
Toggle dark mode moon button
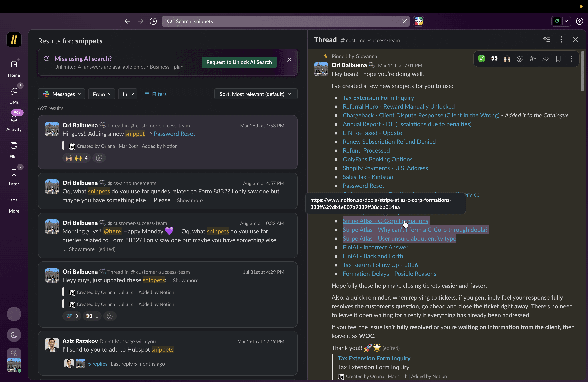pos(14,335)
